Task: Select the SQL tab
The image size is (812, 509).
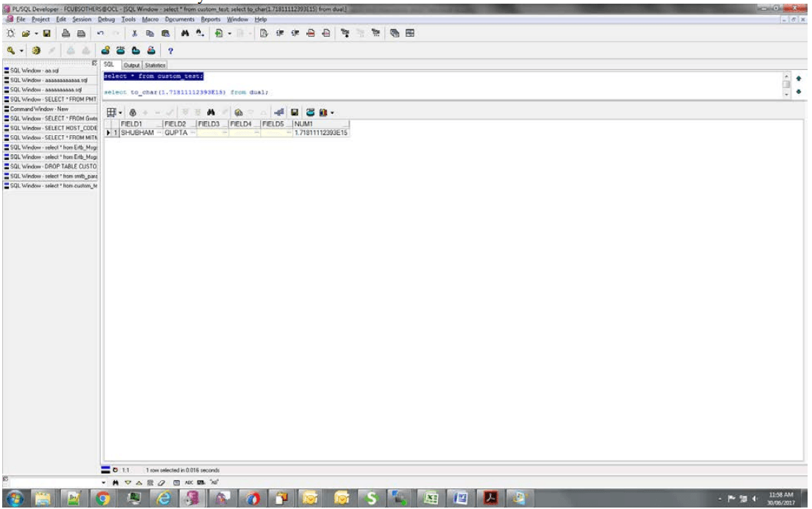Action: point(109,65)
